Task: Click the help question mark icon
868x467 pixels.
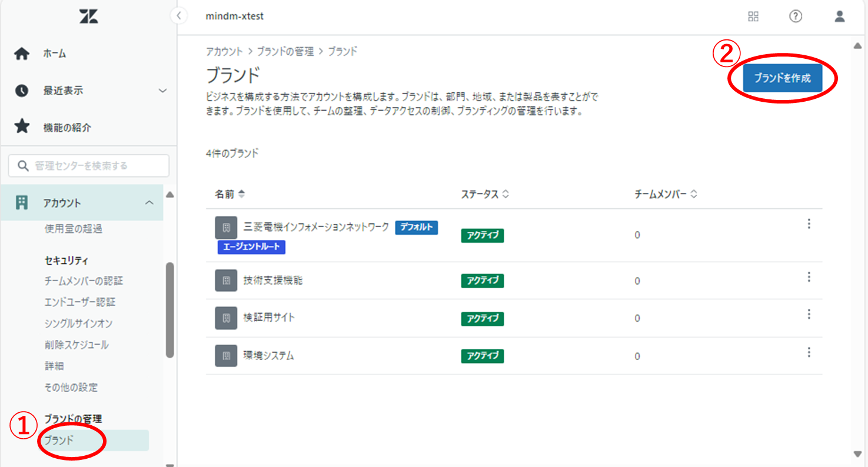Action: 796,16
